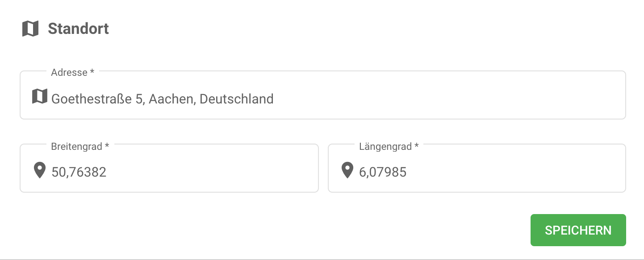Click the longitude value 6,07985
The height and width of the screenshot is (260, 644).
(383, 172)
